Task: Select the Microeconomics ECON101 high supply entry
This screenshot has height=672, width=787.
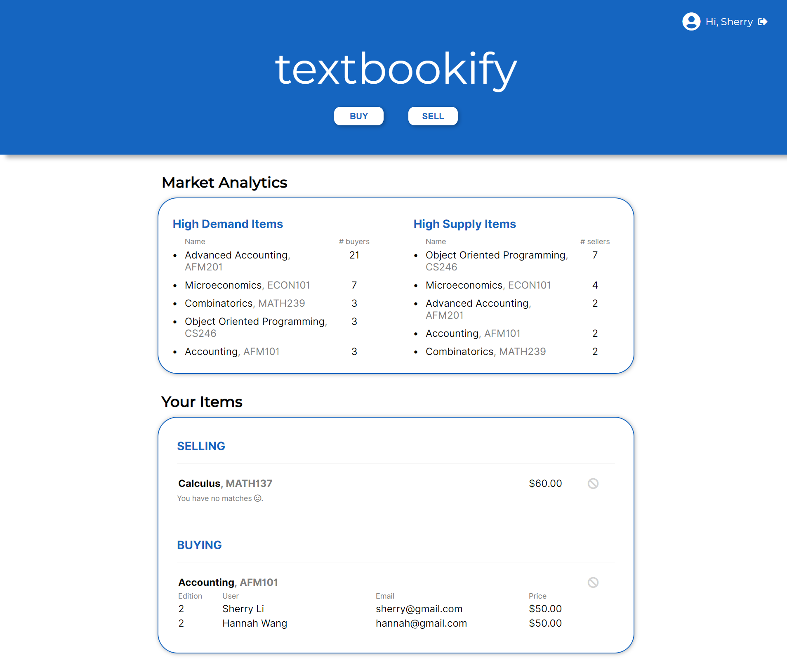Action: pyautogui.click(x=488, y=285)
